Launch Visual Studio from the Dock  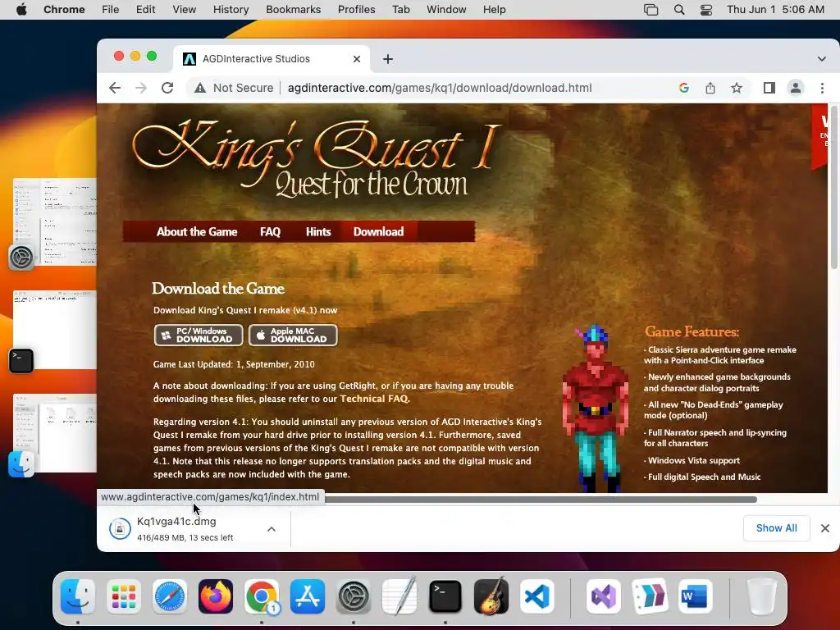604,596
